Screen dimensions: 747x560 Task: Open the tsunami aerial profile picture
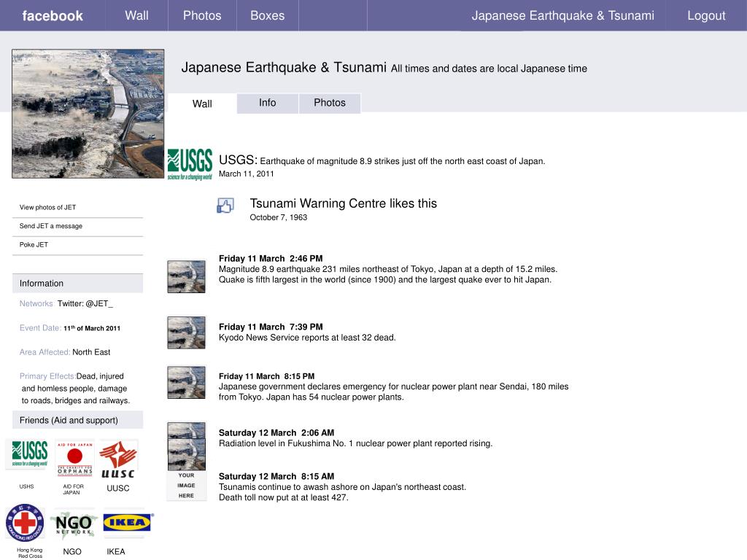[88, 114]
